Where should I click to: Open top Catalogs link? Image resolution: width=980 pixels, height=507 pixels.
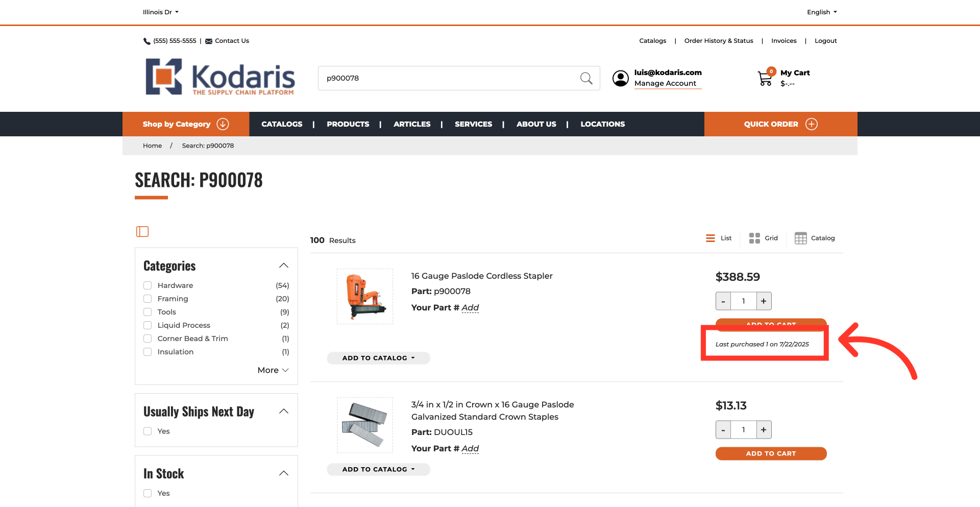point(653,41)
